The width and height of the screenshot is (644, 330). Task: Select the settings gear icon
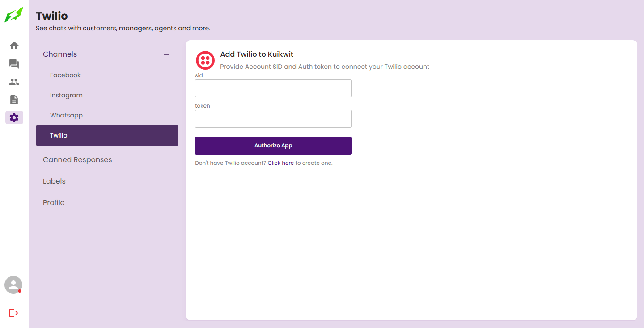pyautogui.click(x=14, y=117)
